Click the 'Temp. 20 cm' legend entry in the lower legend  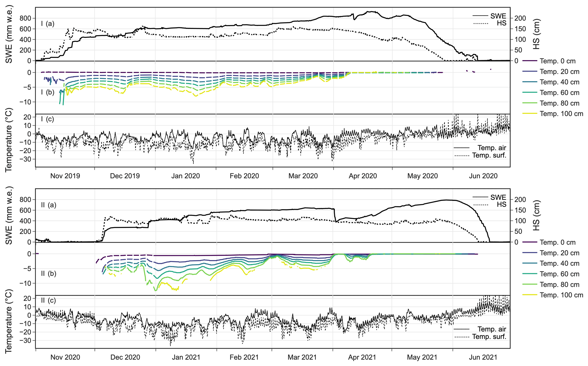559,253
